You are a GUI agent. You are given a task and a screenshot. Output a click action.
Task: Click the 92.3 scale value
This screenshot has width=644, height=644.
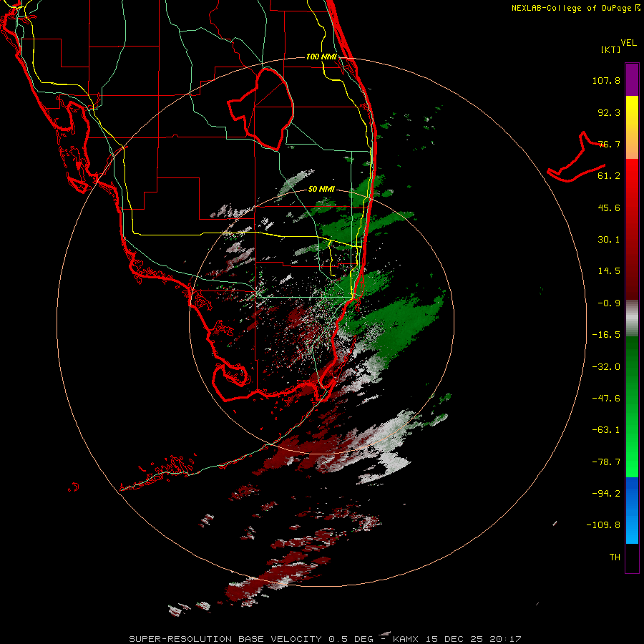pyautogui.click(x=609, y=112)
